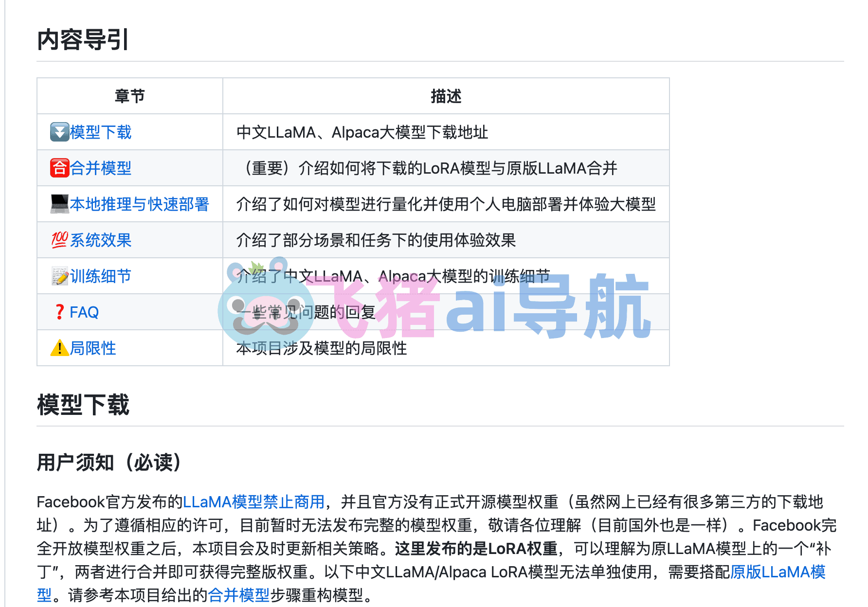This screenshot has height=607, width=868.
Task: Click the 原版LLaMA模型 link in paragraph
Action: pos(778,572)
